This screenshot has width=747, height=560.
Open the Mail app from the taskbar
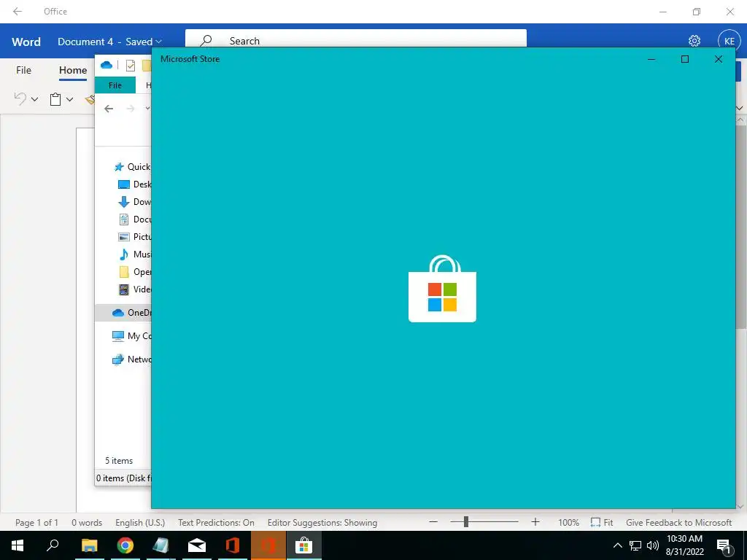click(197, 545)
